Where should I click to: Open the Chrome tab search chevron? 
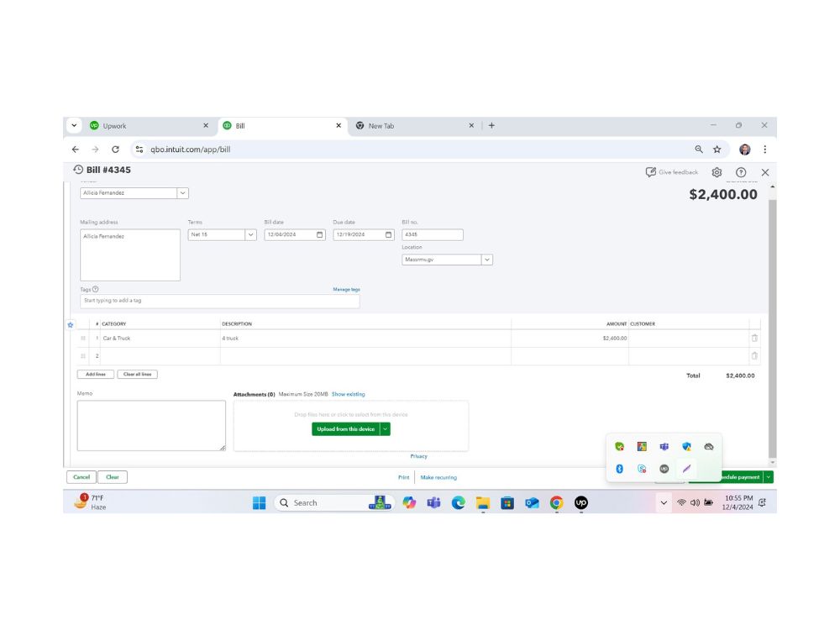click(74, 125)
